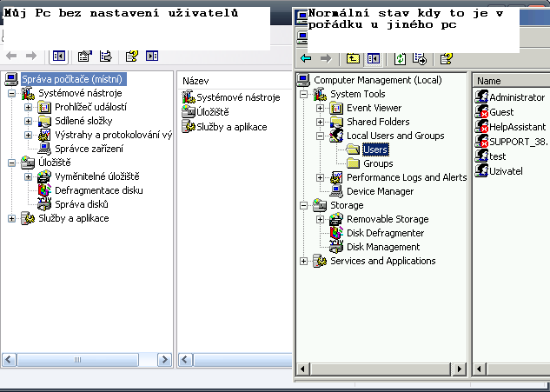Click Up one level folder icon in right window
Screen dimensions: 550x392
tap(353, 58)
